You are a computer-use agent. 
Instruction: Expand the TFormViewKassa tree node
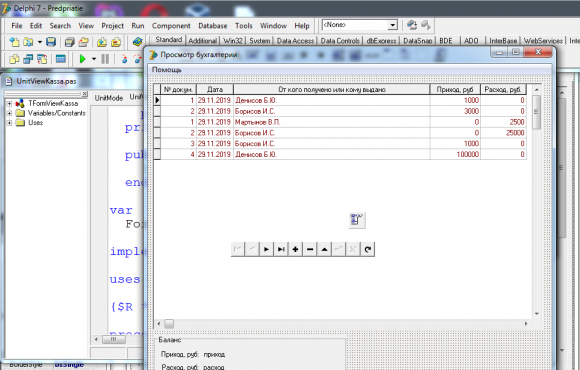[9, 104]
